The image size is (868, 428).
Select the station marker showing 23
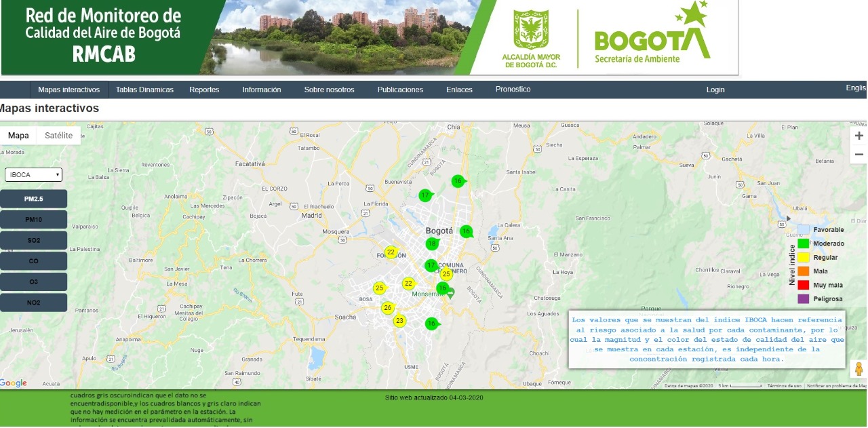click(x=399, y=321)
